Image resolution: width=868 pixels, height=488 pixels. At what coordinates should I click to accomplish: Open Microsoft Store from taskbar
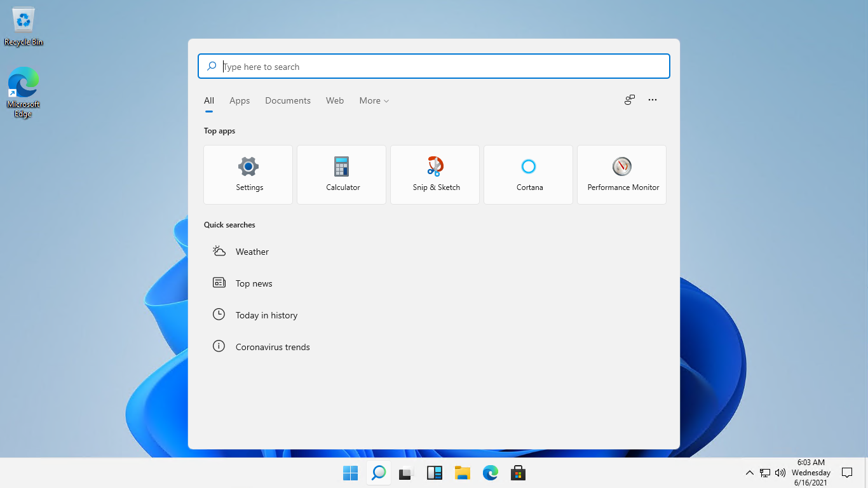coord(518,473)
